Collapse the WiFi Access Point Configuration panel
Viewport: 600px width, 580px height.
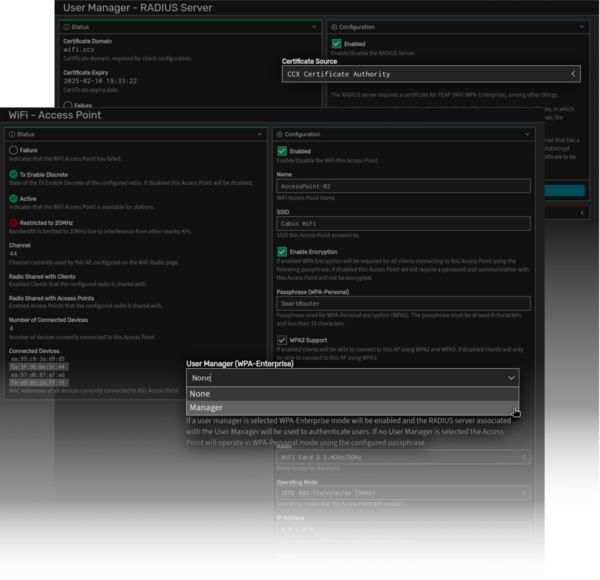click(527, 134)
